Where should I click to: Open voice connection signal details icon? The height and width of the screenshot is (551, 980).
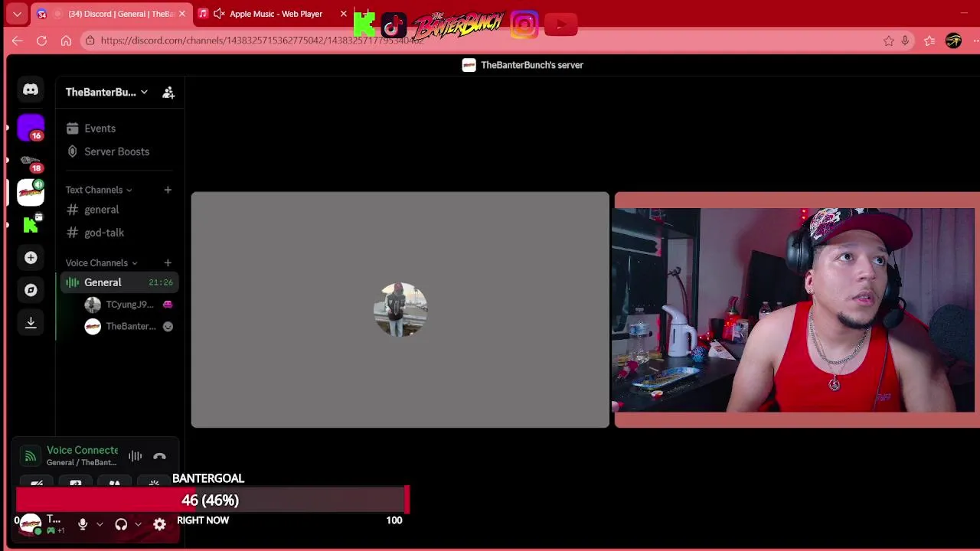click(30, 456)
